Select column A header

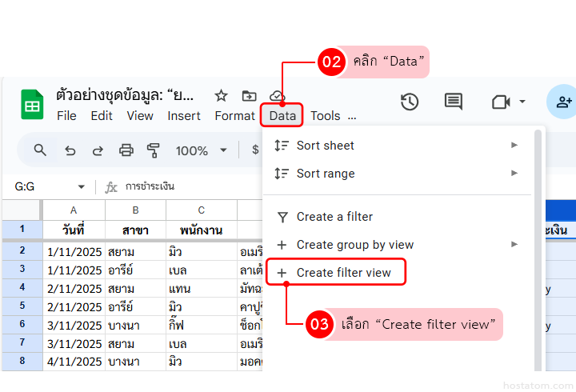tap(74, 210)
